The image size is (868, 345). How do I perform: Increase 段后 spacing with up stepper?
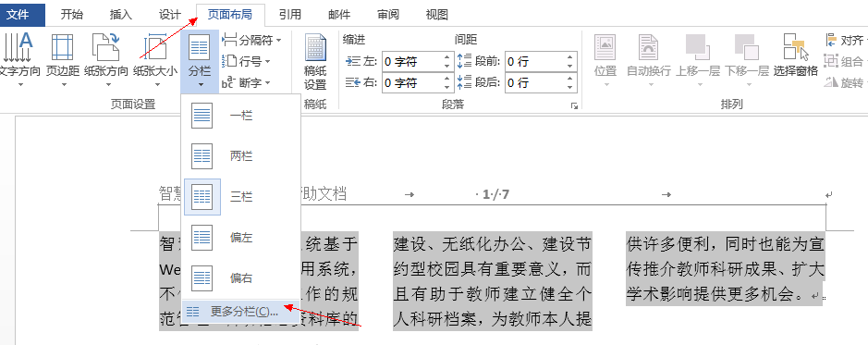pyautogui.click(x=570, y=78)
